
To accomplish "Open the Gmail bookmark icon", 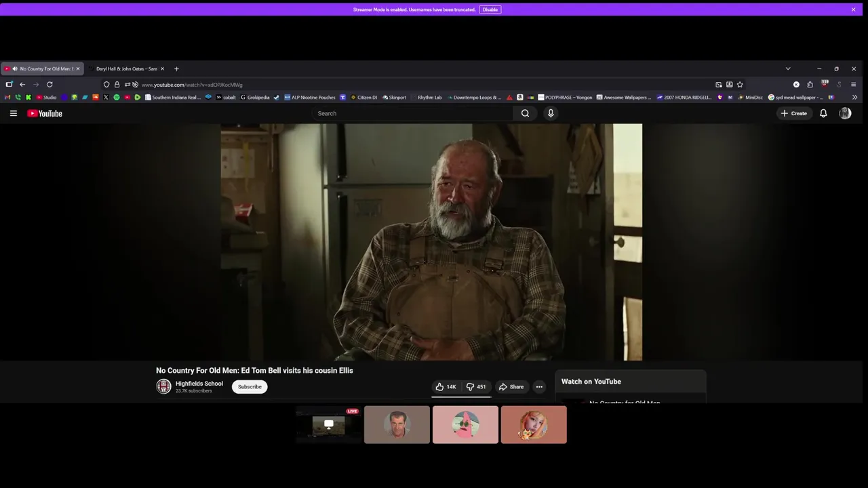I will (7, 98).
